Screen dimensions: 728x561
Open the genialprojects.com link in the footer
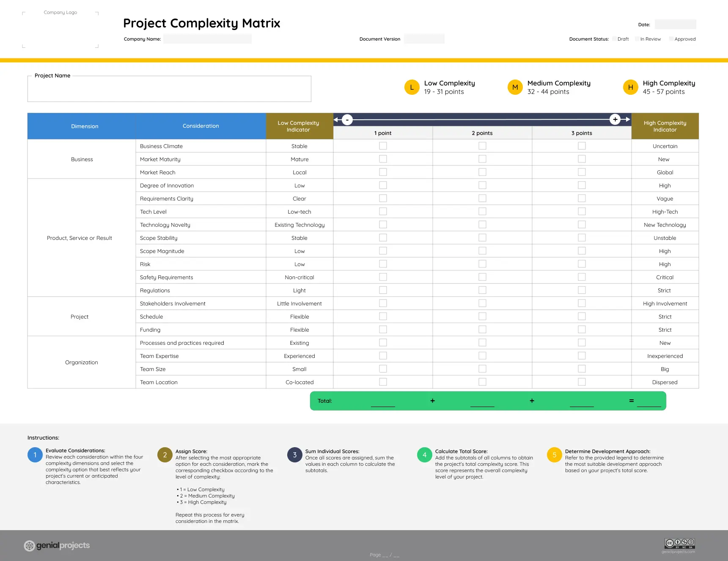click(679, 551)
